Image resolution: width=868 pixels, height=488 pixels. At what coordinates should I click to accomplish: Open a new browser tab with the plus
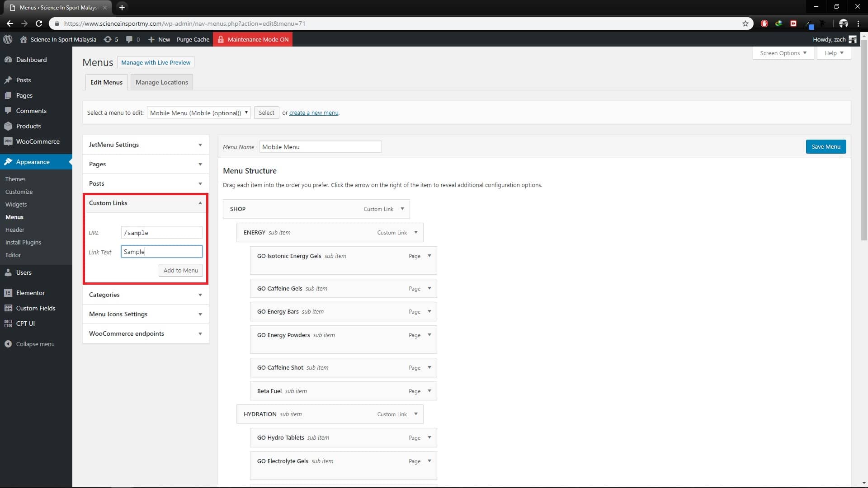122,7
